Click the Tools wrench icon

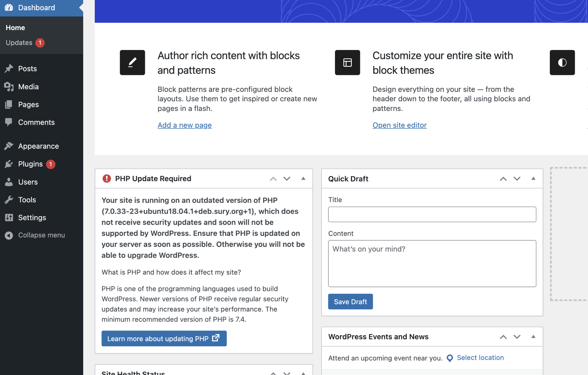9,200
